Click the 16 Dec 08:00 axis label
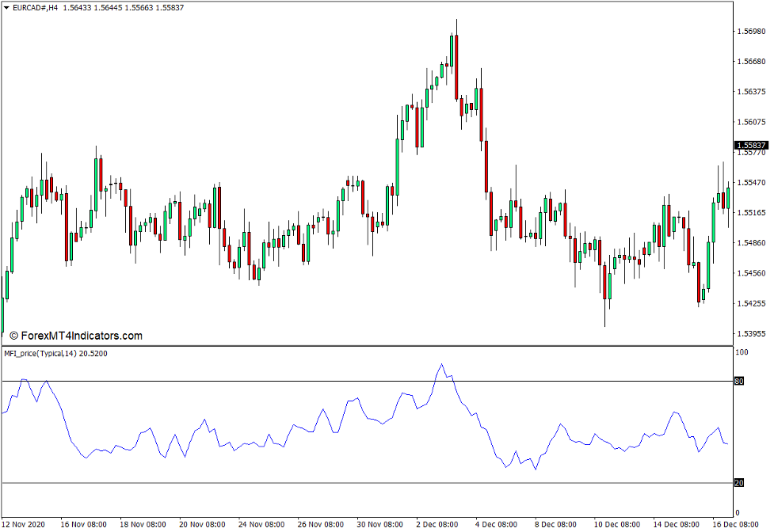 [737, 523]
